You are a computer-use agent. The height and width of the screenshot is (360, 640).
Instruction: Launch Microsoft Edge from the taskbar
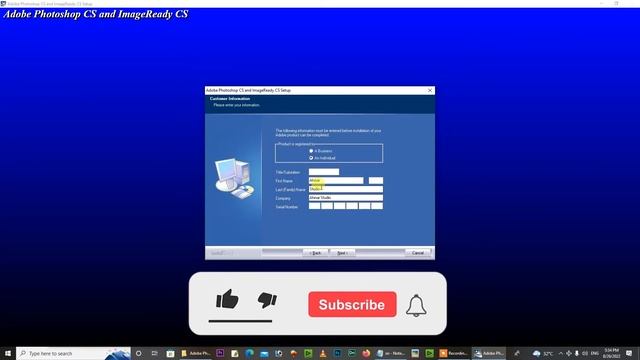click(249, 353)
